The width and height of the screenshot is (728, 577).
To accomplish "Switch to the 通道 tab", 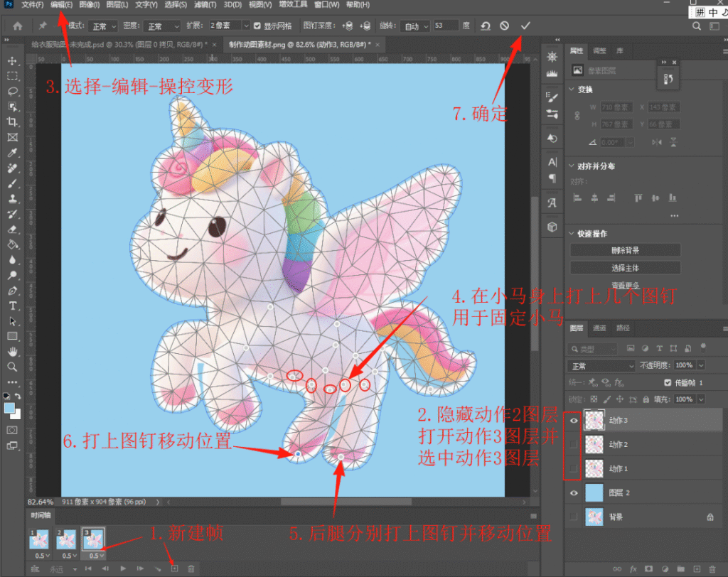I will pos(599,328).
